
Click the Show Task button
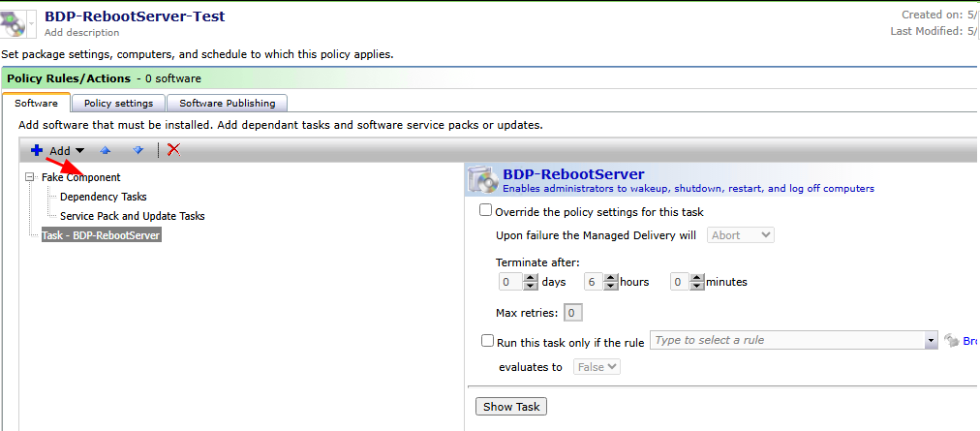point(511,407)
